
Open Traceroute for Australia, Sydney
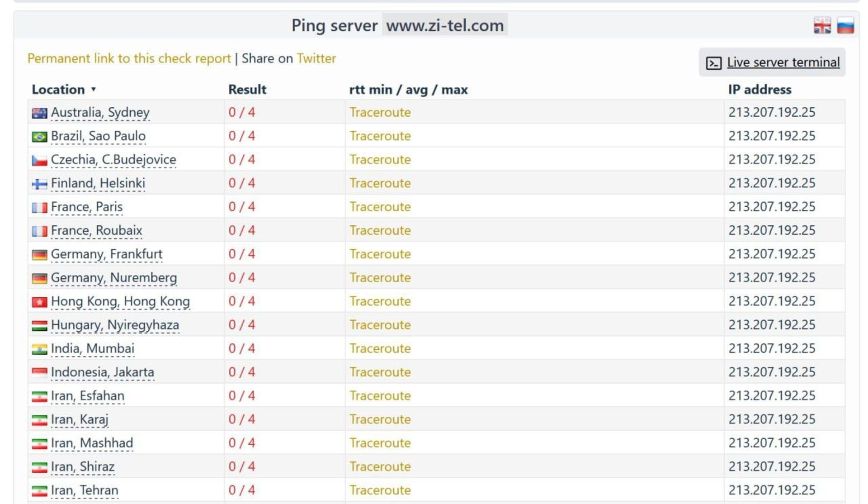(380, 112)
